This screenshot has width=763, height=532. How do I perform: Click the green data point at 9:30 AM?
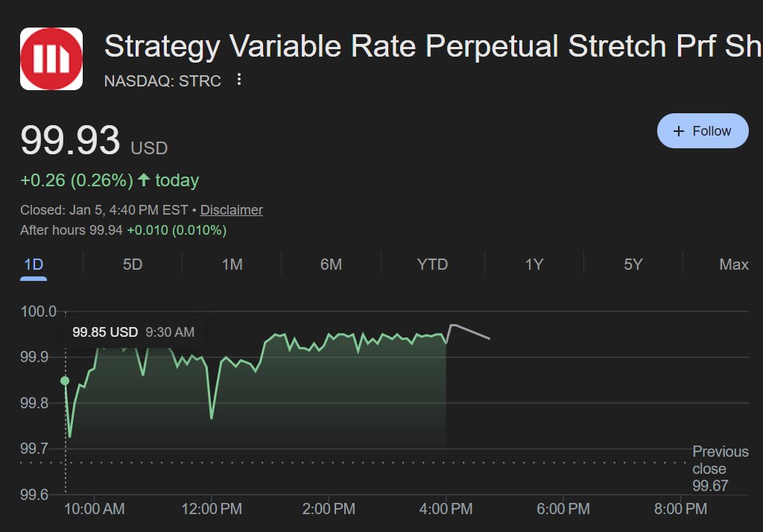pos(65,381)
